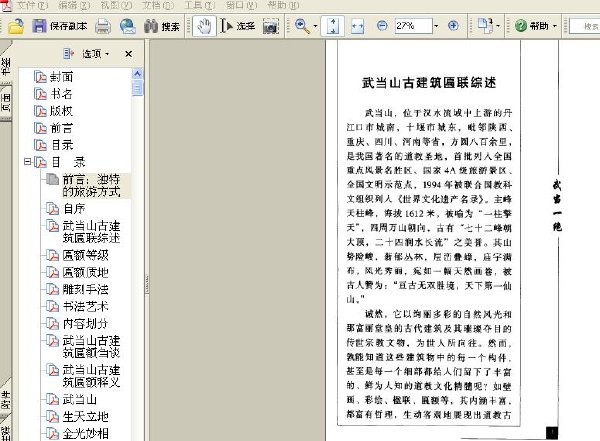
Task: Open the 自序 bookmark
Action: coord(74,209)
